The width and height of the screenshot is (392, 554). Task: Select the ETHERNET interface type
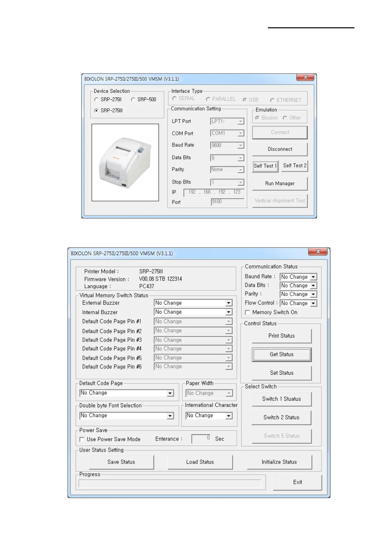(x=272, y=100)
